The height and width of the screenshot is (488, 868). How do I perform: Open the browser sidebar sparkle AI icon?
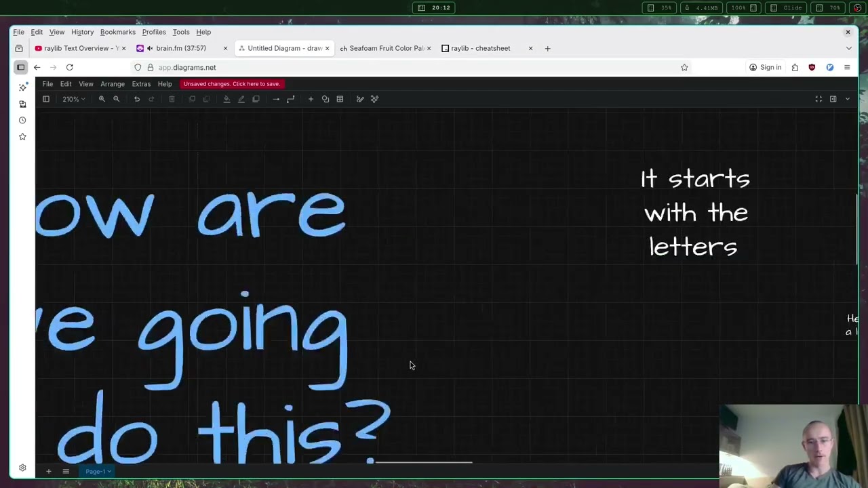(x=22, y=87)
